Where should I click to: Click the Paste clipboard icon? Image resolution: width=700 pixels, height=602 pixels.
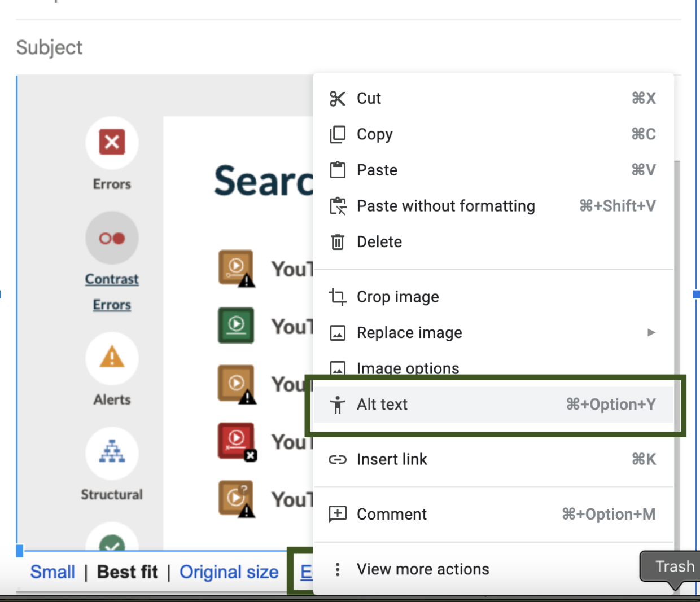(338, 170)
